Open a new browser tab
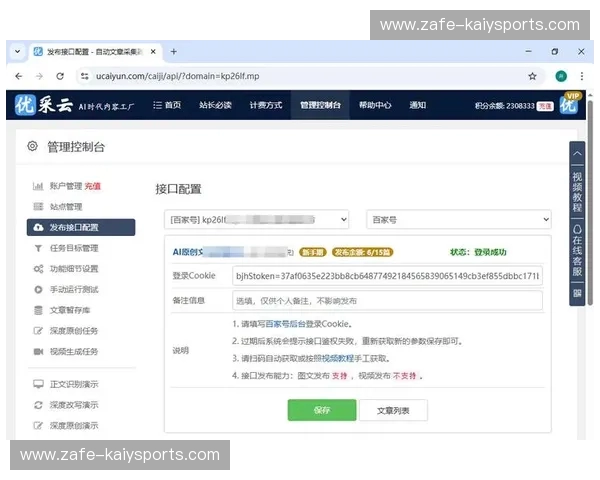Viewport: 600px width, 480px height. (x=174, y=51)
